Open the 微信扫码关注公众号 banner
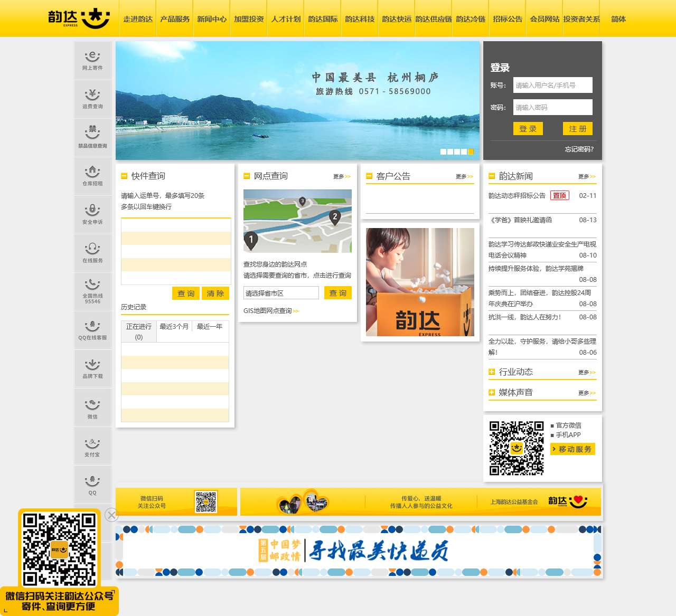676x616 pixels. pos(176,501)
